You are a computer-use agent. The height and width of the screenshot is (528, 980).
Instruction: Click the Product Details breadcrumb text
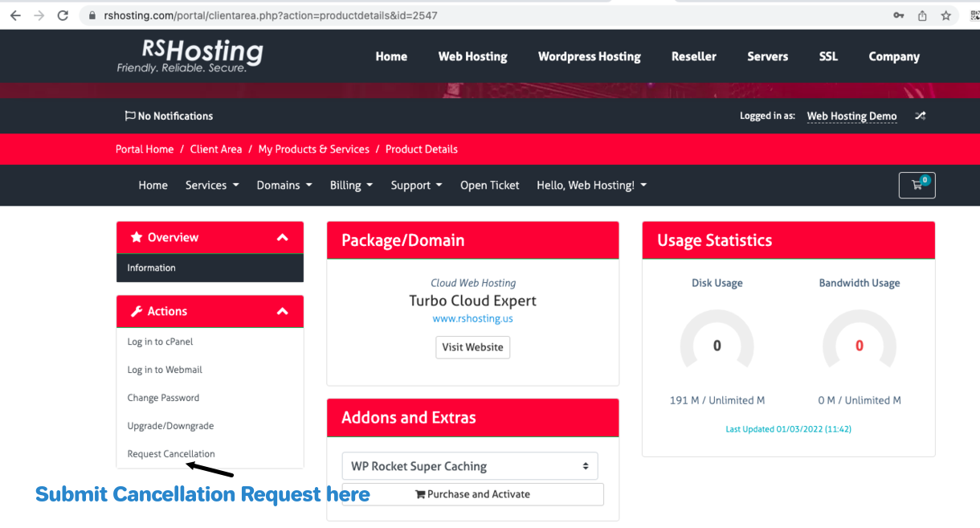[422, 149]
